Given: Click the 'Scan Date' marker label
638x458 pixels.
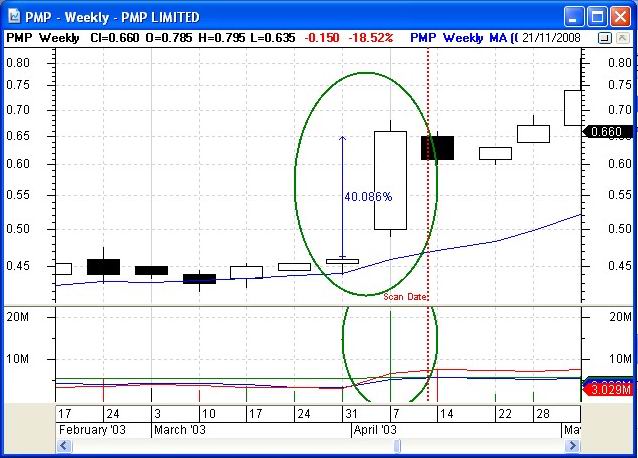Looking at the screenshot, I should pos(405,297).
